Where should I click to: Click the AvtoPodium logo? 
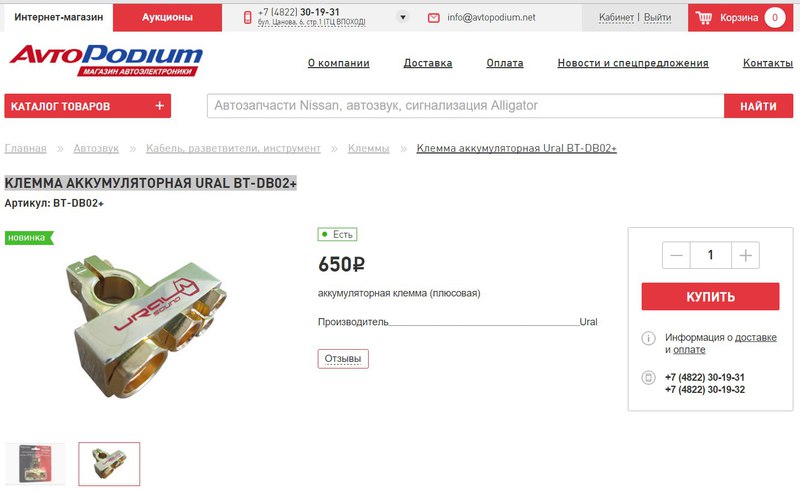point(106,61)
